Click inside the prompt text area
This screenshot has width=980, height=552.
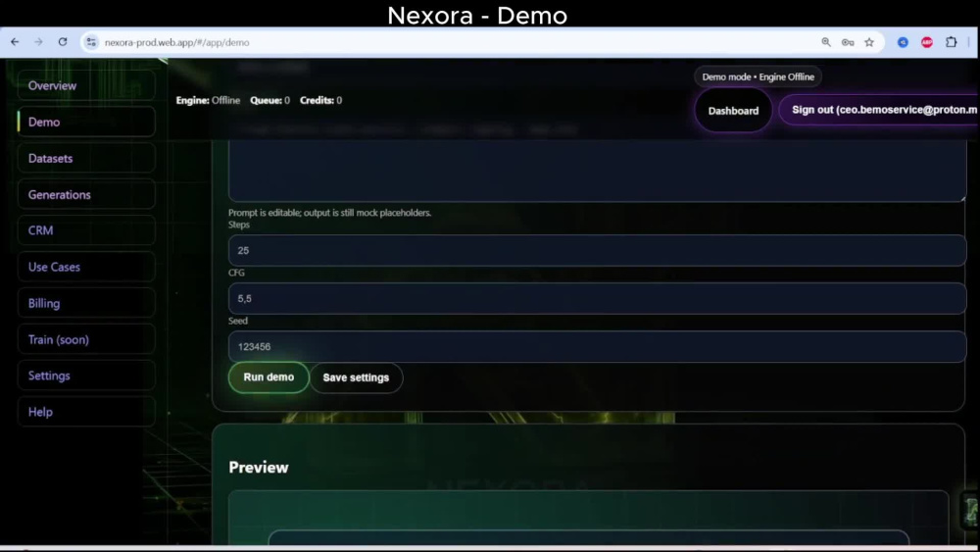[597, 170]
